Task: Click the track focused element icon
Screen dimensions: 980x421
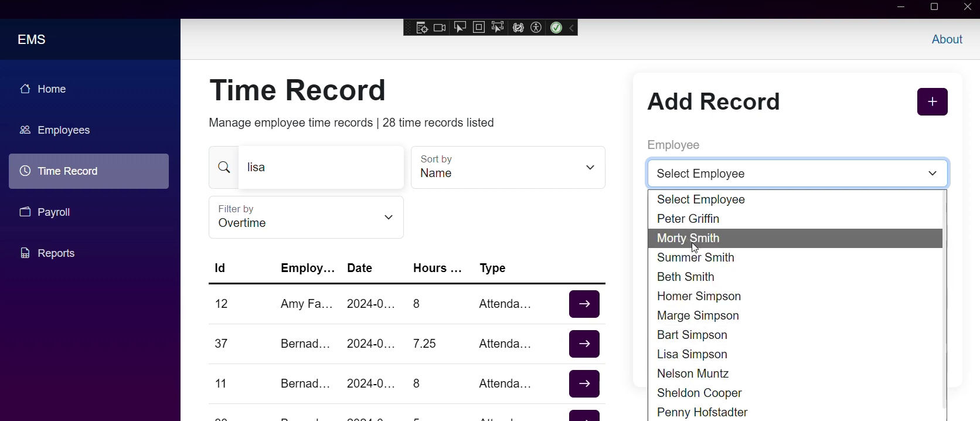Action: 498,28
